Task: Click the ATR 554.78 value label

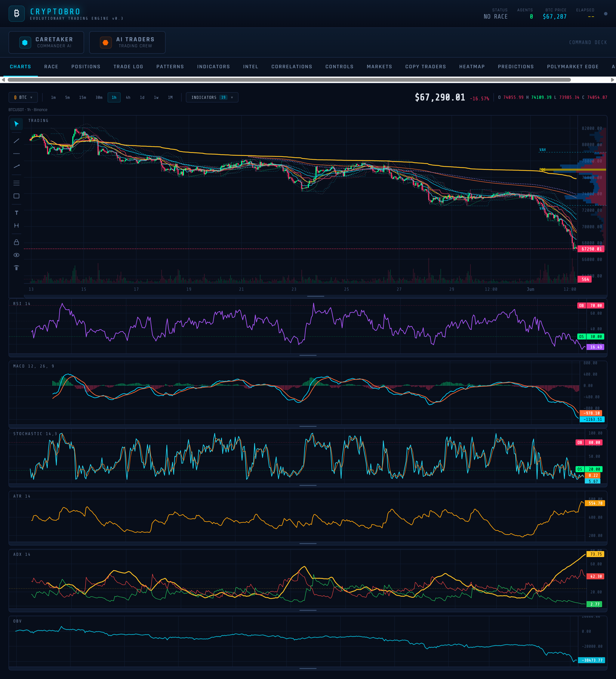Action: (x=595, y=503)
